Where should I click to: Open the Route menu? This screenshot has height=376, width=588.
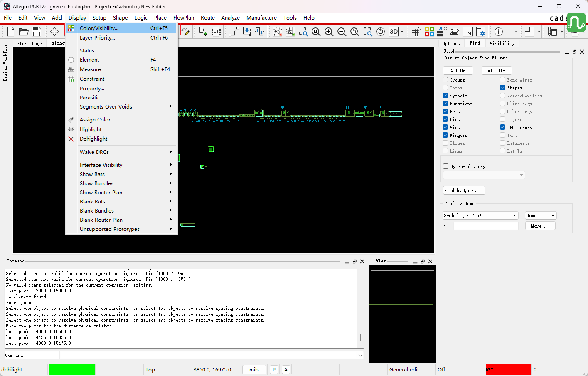[208, 18]
